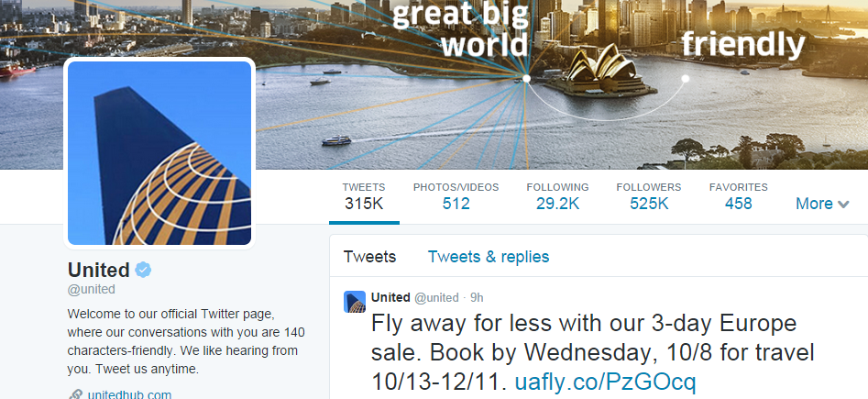This screenshot has width=868, height=399.
Task: Open the PHOTOS/VIDEOS 512 section
Action: coord(456,196)
